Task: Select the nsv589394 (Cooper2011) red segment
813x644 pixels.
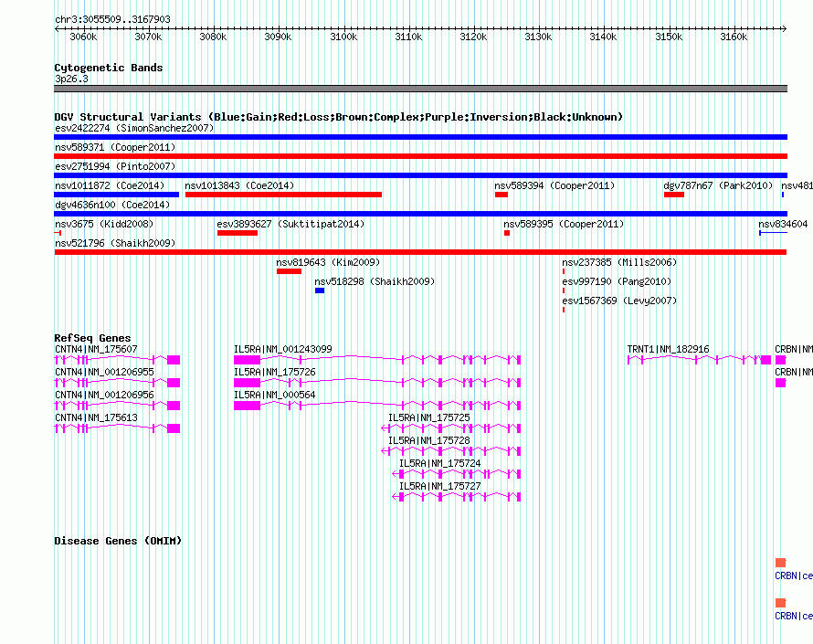Action: [x=502, y=195]
